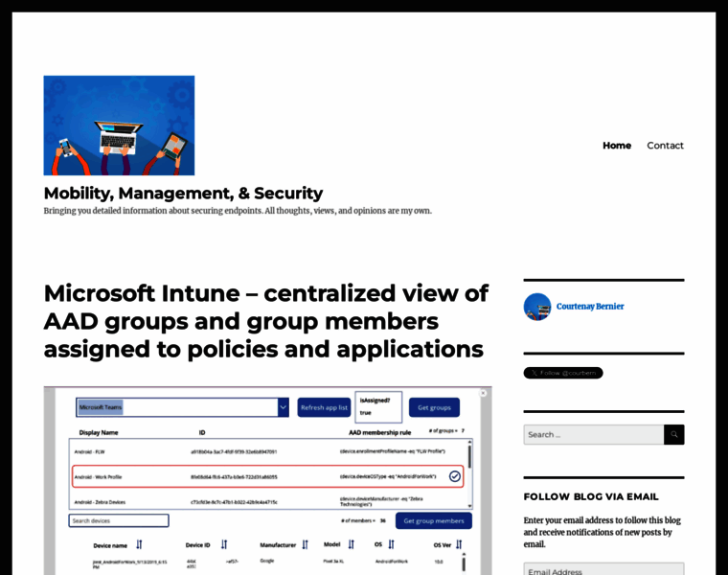The height and width of the screenshot is (575, 728).
Task: Click the Follow @courbern Twitter button
Action: [x=563, y=373]
